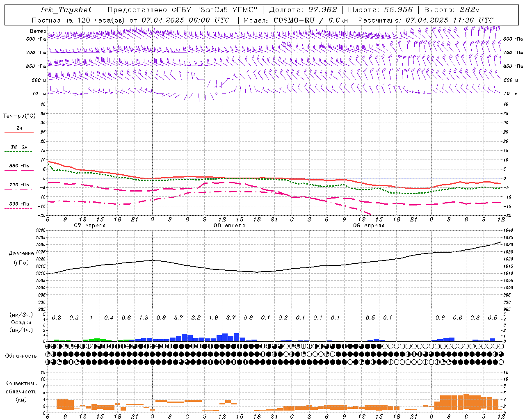525x420 pixels.
Task: Select the Модель COSMO-RU / 6.6км label
Action: pyautogui.click(x=295, y=20)
